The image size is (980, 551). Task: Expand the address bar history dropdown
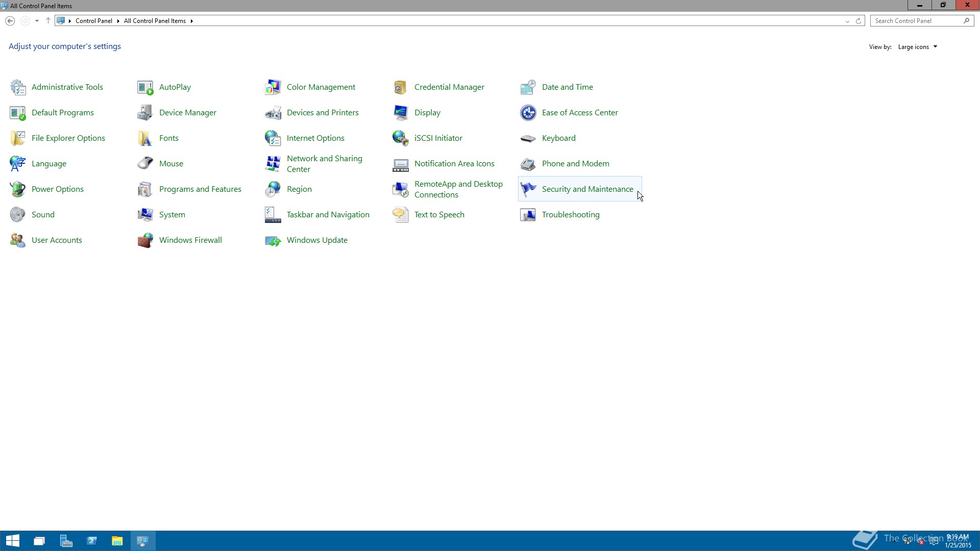click(847, 21)
